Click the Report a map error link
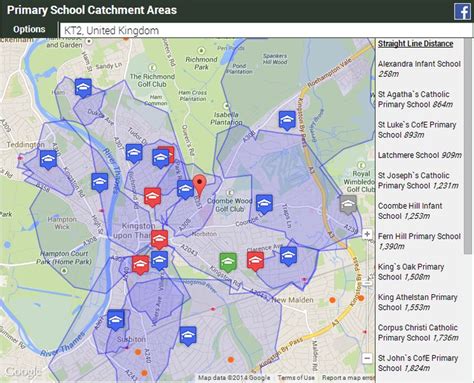This screenshot has width=474, height=383. [x=348, y=378]
